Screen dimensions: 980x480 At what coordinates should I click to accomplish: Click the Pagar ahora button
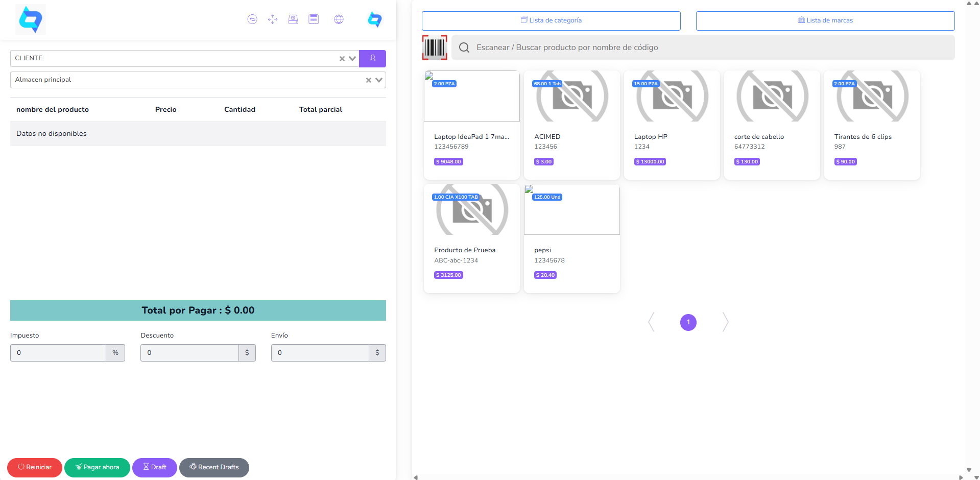pos(97,467)
